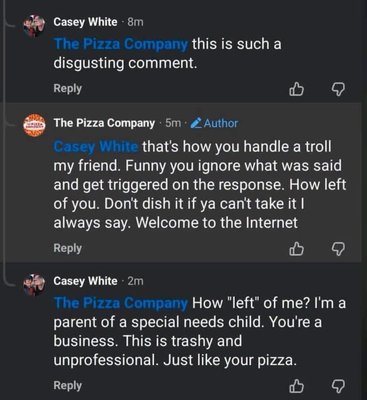The image size is (367, 400).
Task: Reply to The Pizza Company's 5m comment
Action: click(68, 248)
